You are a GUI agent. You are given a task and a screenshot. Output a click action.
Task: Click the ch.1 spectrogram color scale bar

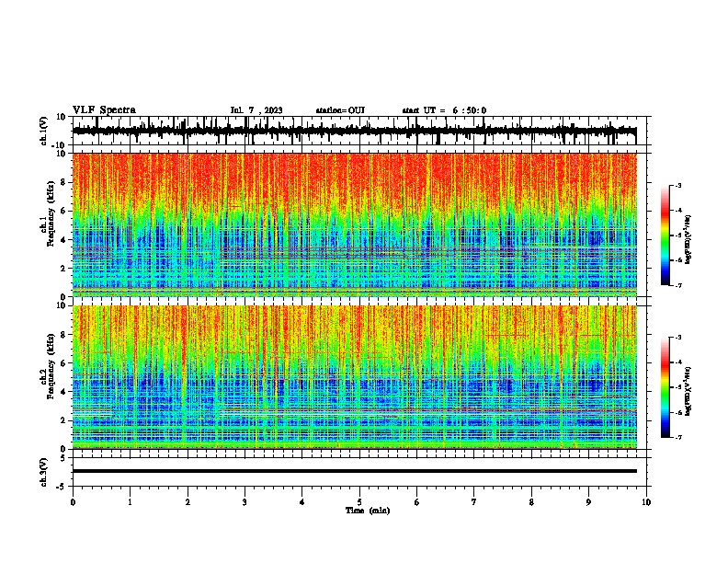(665, 236)
